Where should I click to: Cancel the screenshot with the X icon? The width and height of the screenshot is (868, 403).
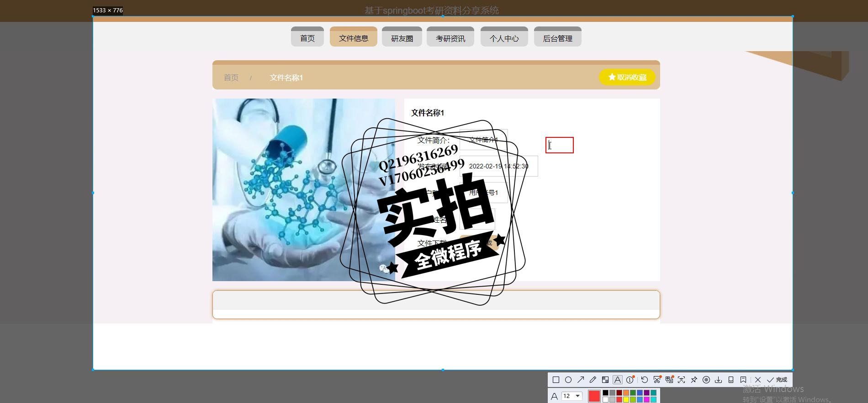(758, 380)
